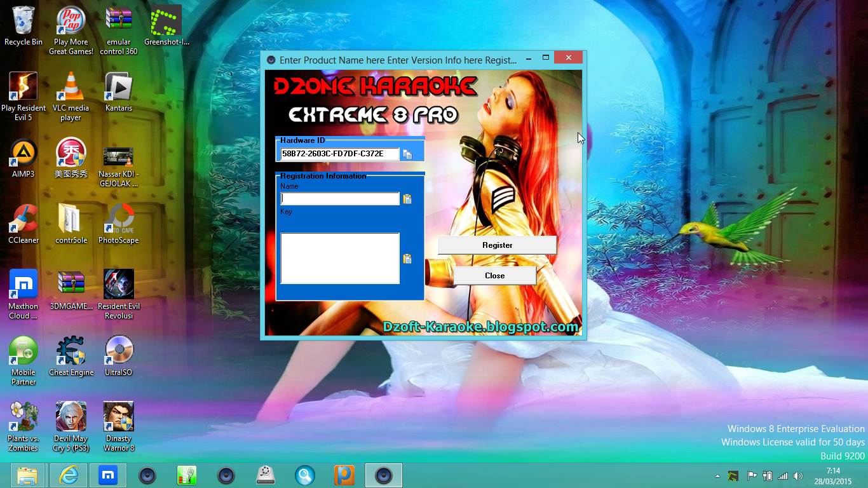Open the green equalizer app in taskbar
This screenshot has width=868, height=488.
pos(187,475)
